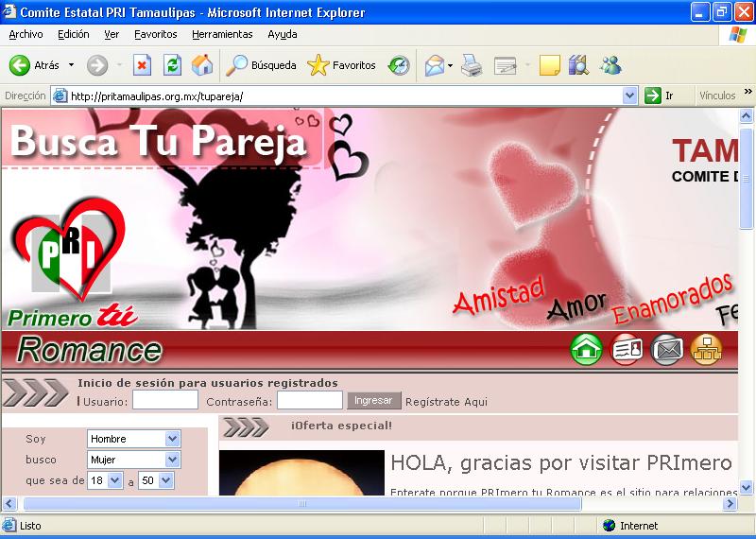This screenshot has height=539, width=756.
Task: Click the vertical scrollbar down arrow
Action: (x=746, y=487)
